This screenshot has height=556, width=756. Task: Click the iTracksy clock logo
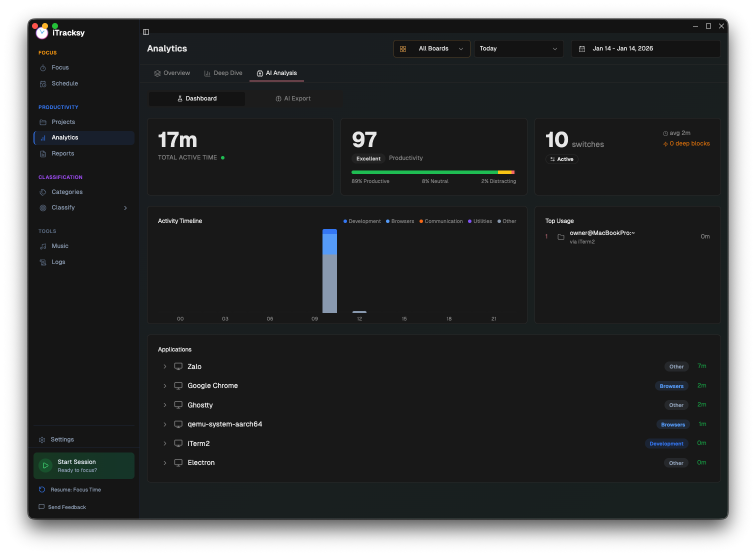click(42, 33)
